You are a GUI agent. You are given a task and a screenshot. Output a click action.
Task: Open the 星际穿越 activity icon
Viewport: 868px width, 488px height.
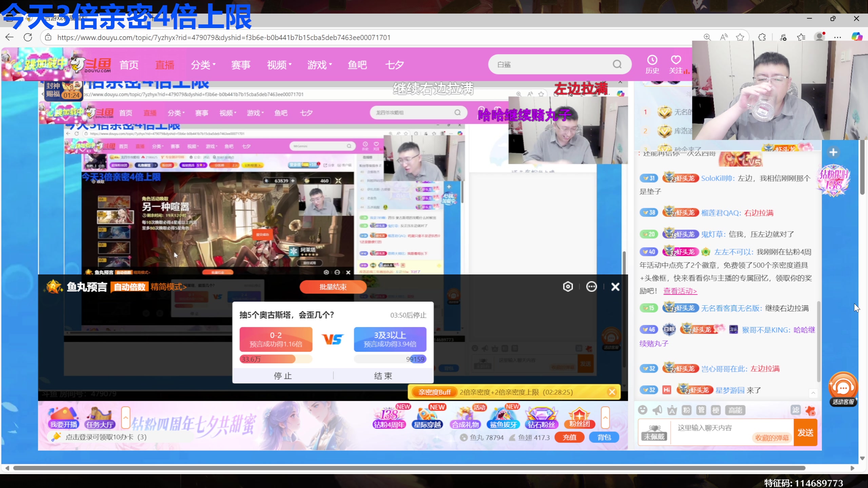427,418
